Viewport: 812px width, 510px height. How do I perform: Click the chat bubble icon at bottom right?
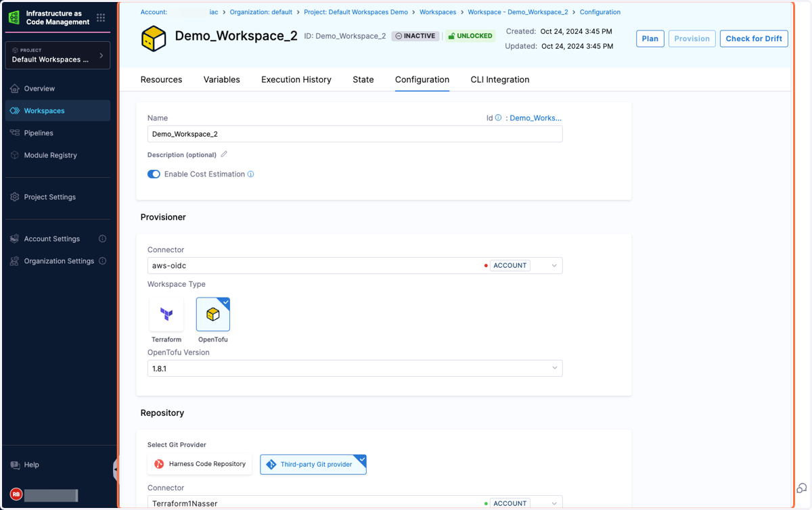tap(801, 488)
